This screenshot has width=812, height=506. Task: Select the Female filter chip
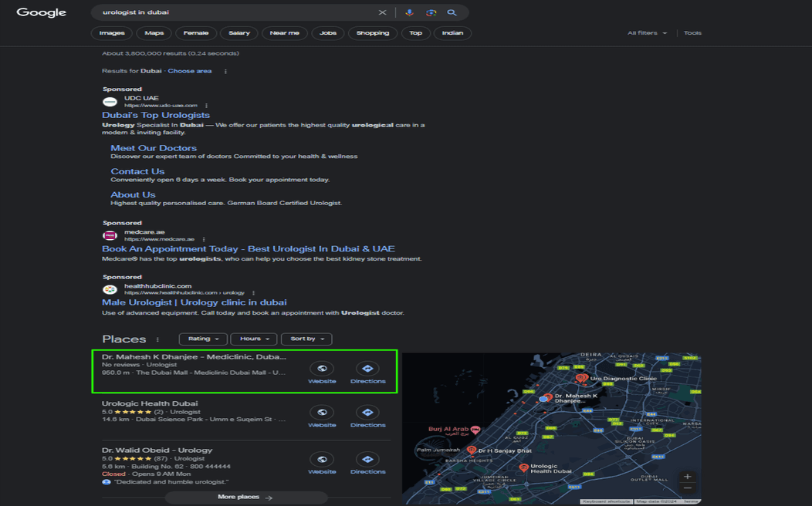coord(196,33)
